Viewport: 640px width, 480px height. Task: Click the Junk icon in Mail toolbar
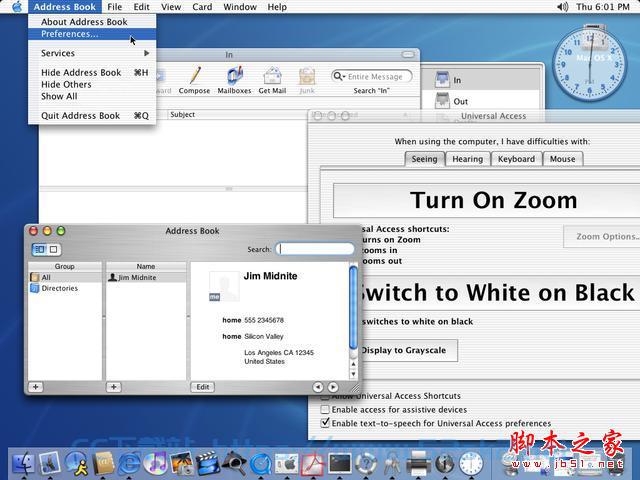(307, 80)
